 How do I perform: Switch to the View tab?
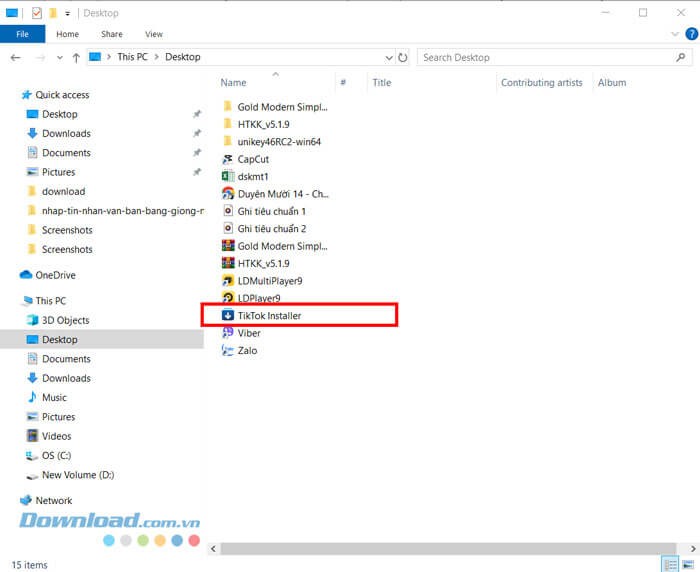(x=153, y=34)
